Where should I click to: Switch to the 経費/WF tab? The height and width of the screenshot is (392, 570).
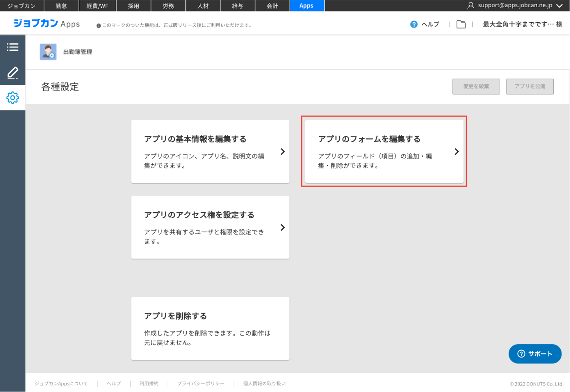coord(97,6)
